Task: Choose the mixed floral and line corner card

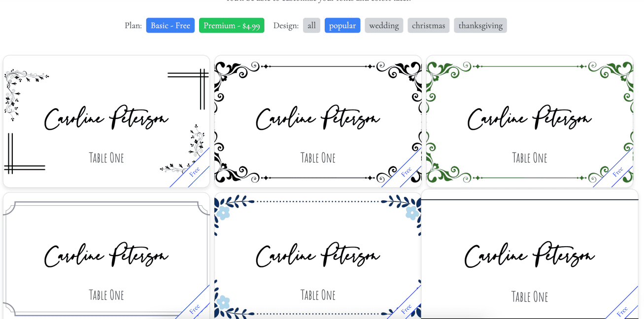Action: 106,121
